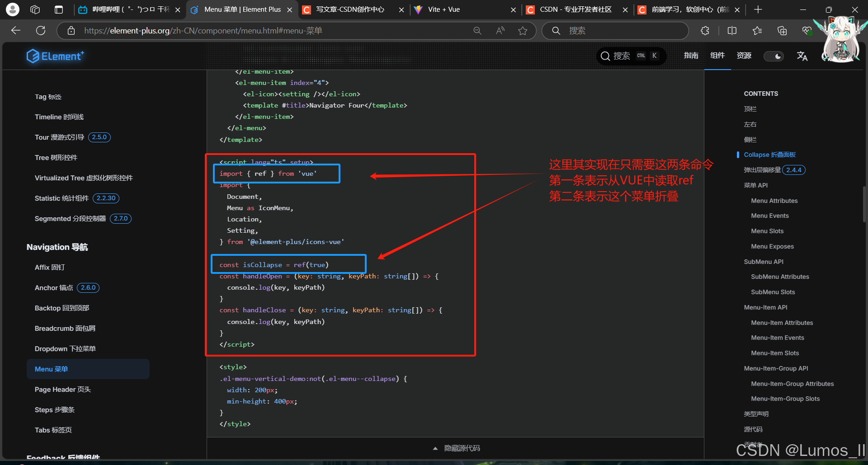
Task: Open the favorites list icon
Action: 757,31
